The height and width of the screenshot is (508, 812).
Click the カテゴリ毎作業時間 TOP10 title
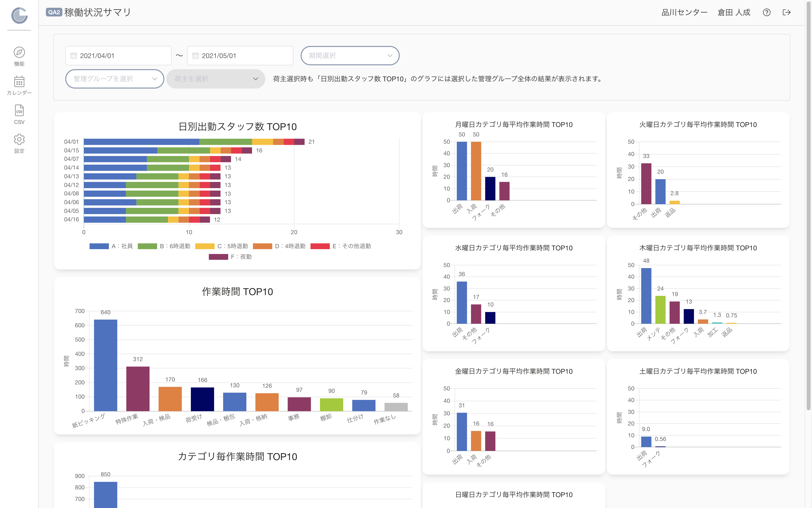pos(238,457)
